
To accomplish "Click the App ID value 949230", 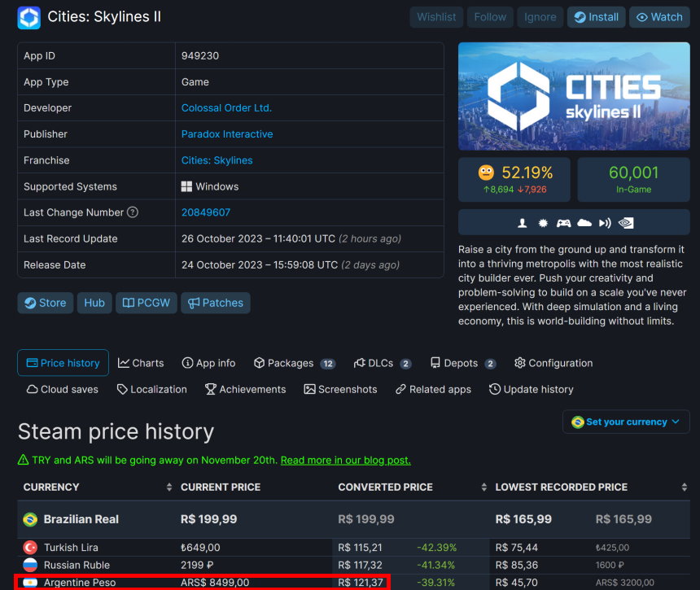I will (x=200, y=56).
